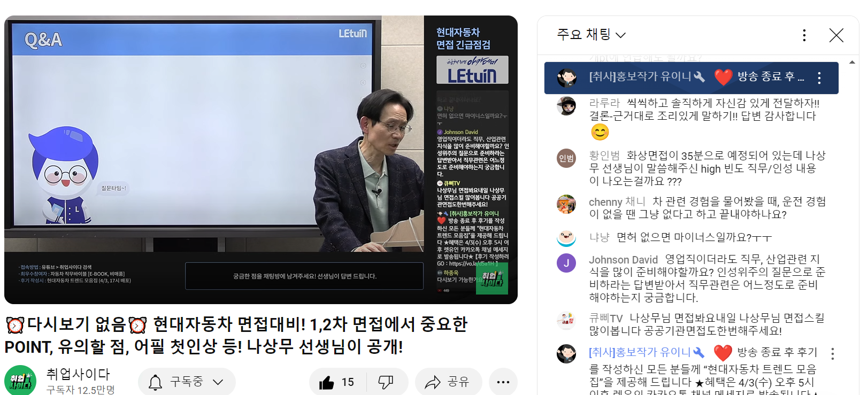Click the red heart emoji in pinned message

pos(723,78)
